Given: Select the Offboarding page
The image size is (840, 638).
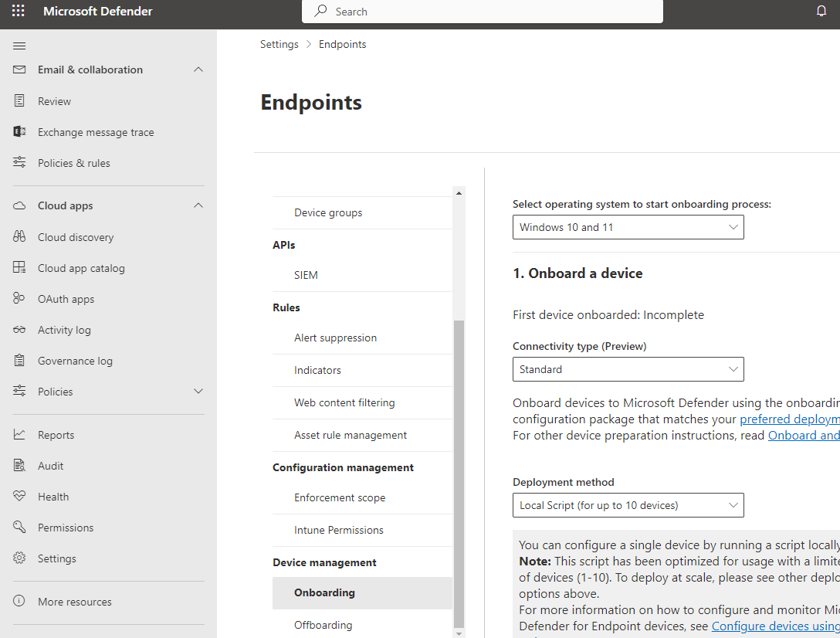Looking at the screenshot, I should point(362,625).
